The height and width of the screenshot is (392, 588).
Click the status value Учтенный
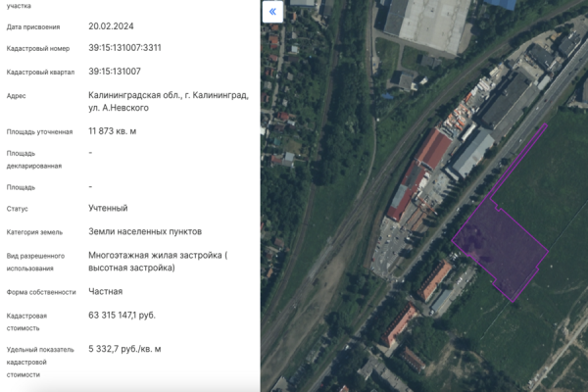108,209
